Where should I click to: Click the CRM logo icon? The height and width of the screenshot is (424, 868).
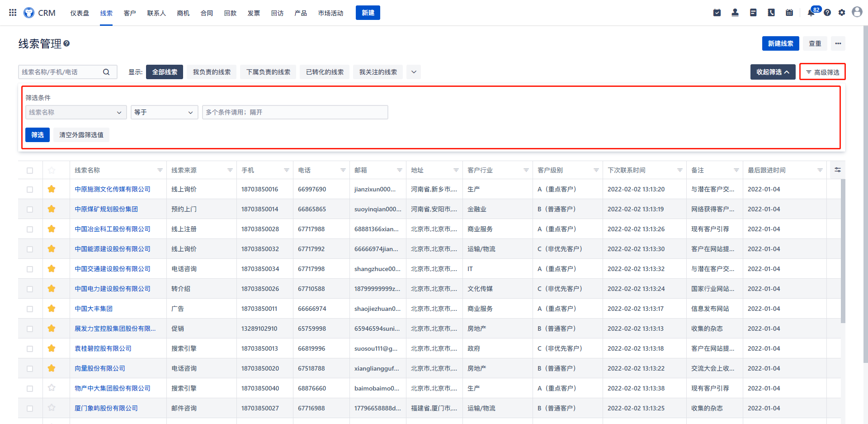click(29, 13)
